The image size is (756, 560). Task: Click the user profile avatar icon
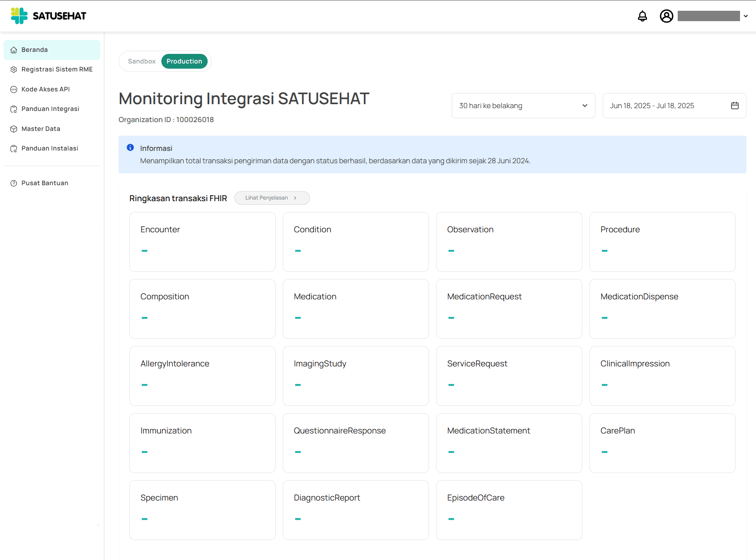pyautogui.click(x=666, y=16)
